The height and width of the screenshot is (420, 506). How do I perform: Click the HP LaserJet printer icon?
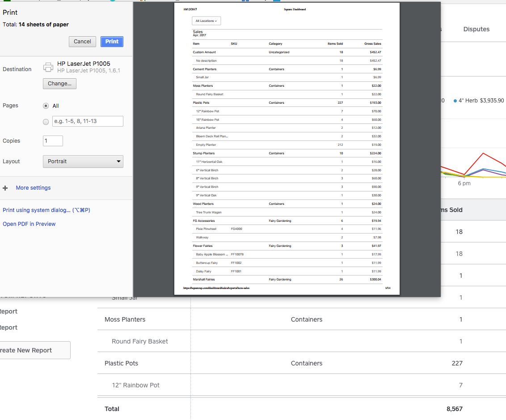point(48,67)
